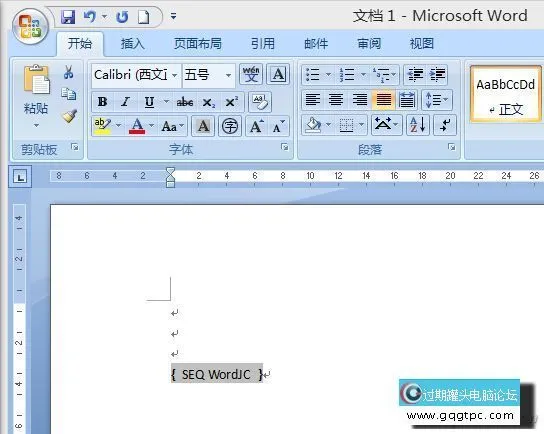Image resolution: width=544 pixels, height=434 pixels.
Task: Grow the font size
Action: coord(257,126)
